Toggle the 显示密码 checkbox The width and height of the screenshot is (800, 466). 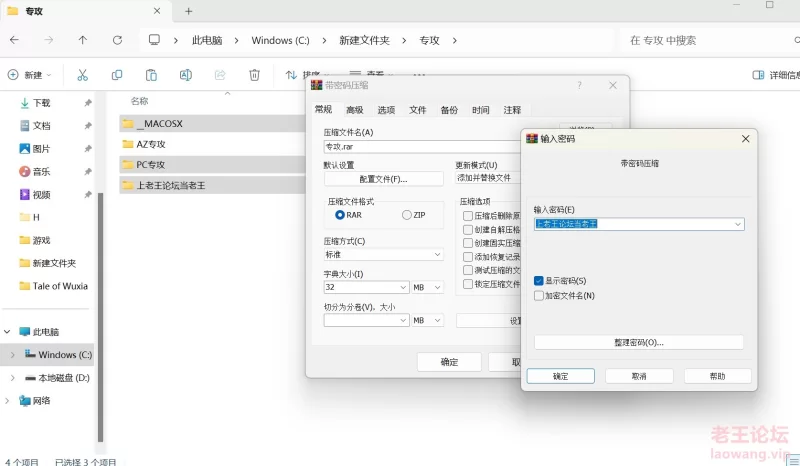(x=540, y=281)
